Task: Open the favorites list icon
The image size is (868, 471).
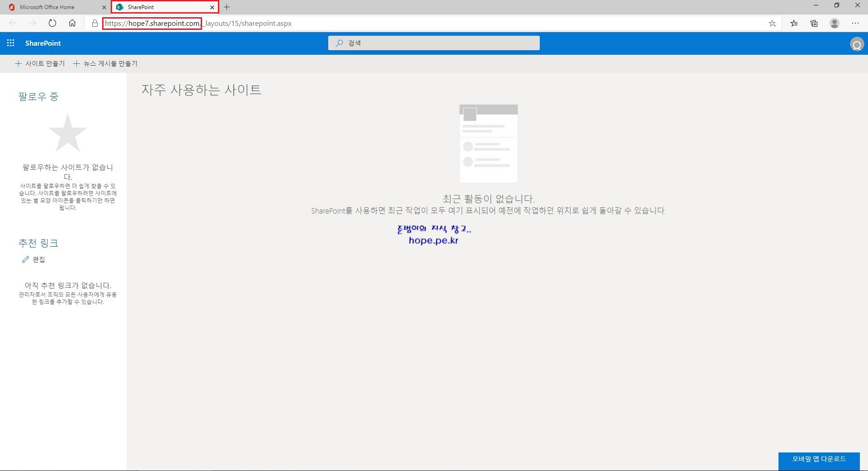Action: pos(794,23)
